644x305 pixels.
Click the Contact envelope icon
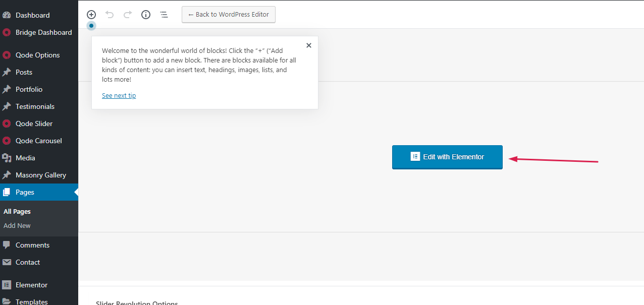click(7, 262)
